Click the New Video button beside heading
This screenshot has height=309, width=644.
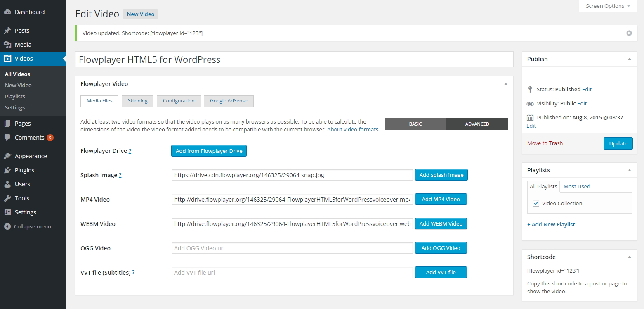[x=141, y=14]
